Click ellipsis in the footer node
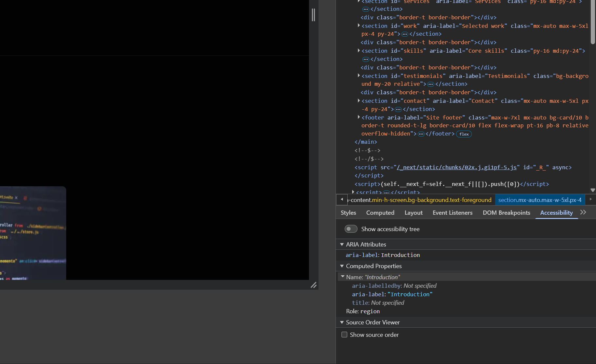596x364 pixels. 421,134
